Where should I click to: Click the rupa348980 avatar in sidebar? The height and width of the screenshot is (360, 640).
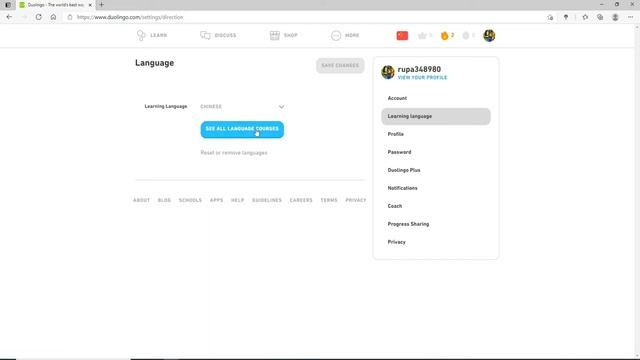click(x=388, y=72)
